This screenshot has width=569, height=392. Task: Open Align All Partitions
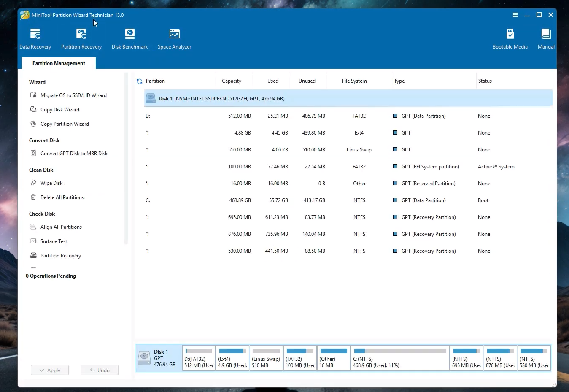click(x=61, y=227)
